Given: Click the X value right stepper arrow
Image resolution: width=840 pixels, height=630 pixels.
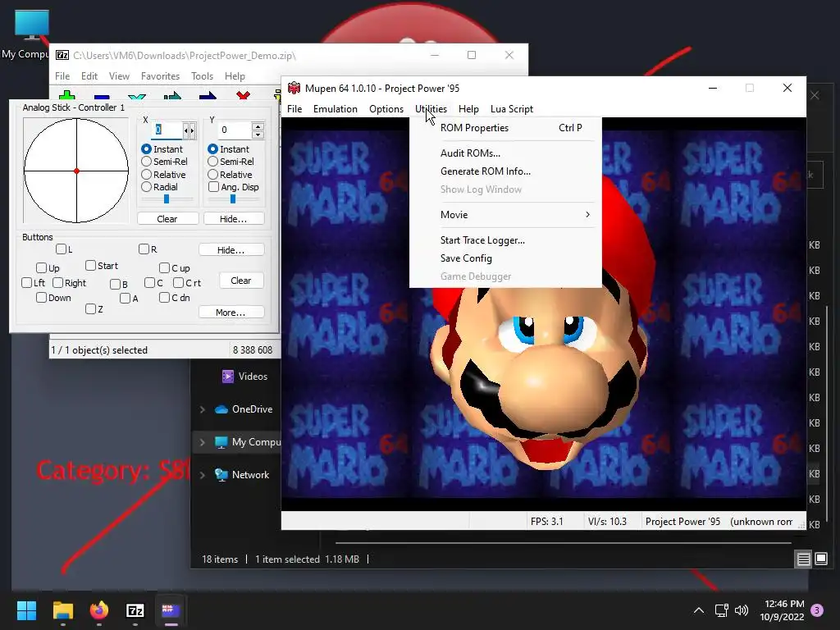Looking at the screenshot, I should (x=192, y=130).
